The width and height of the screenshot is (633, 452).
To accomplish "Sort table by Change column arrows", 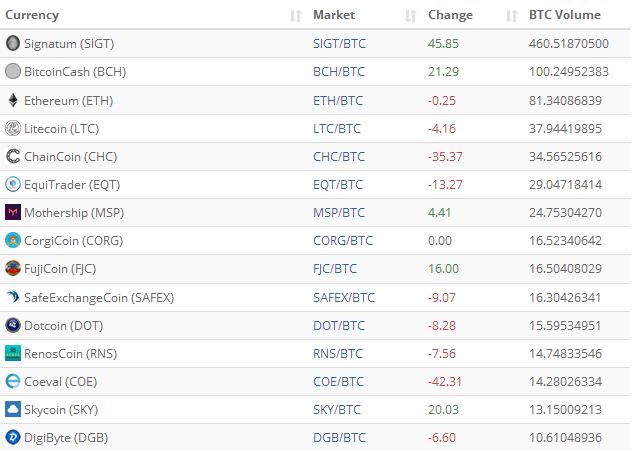I will [511, 16].
